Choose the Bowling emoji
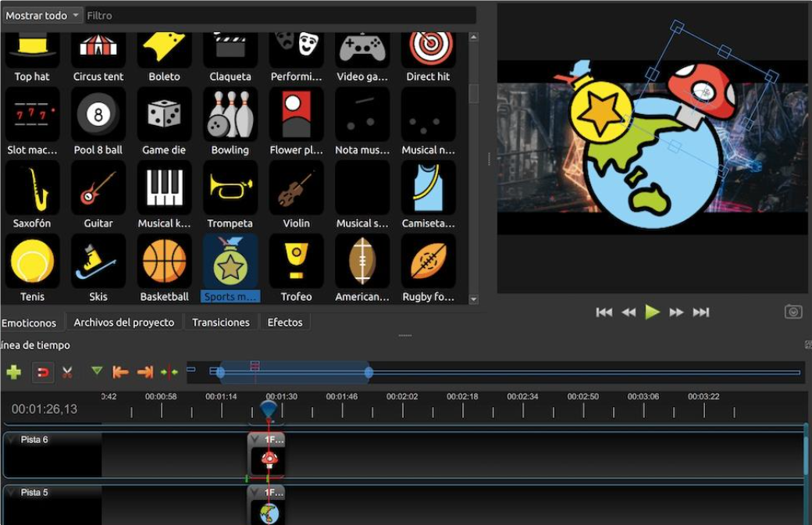 click(x=230, y=122)
